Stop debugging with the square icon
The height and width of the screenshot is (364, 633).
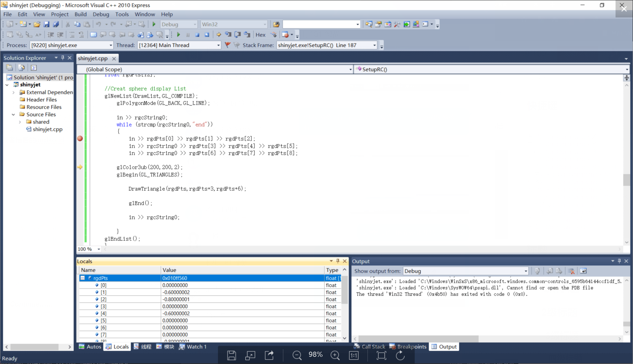point(197,35)
